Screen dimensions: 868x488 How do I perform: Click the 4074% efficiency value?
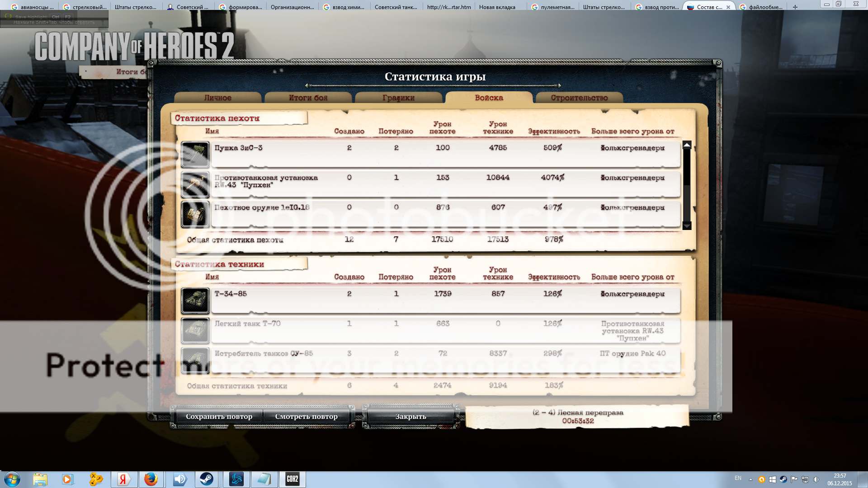point(552,178)
